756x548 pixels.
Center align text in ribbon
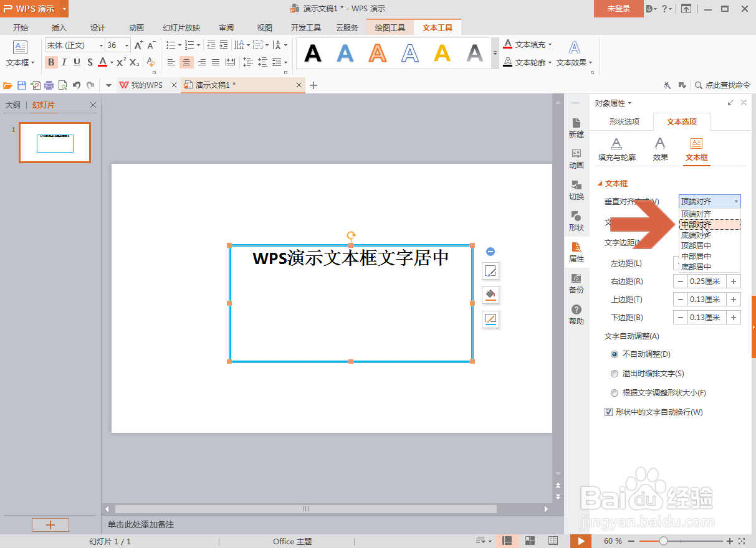click(x=186, y=62)
